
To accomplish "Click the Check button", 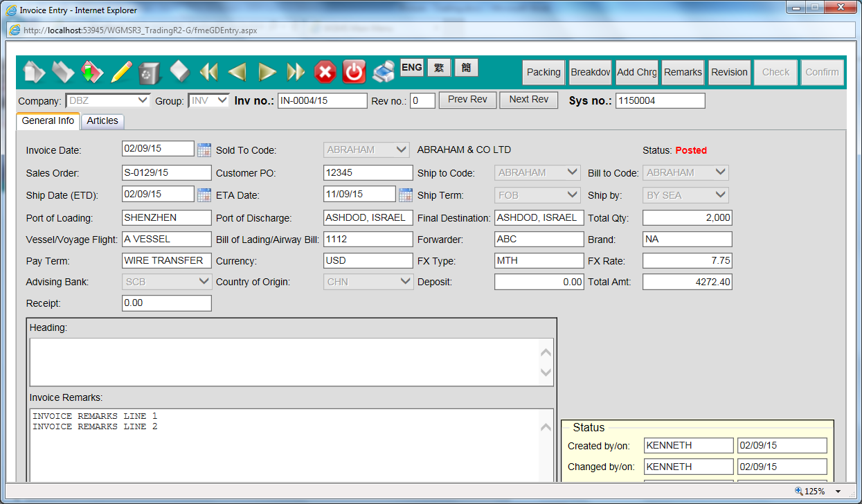I will coord(776,72).
